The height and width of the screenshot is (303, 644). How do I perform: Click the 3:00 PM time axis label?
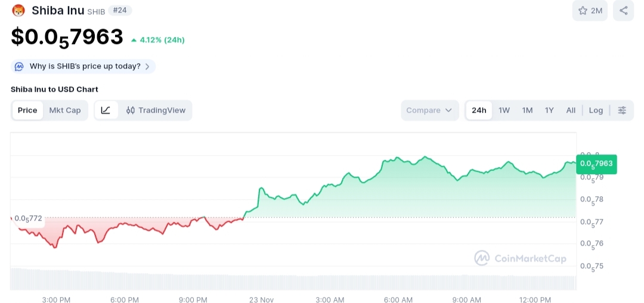pos(56,299)
